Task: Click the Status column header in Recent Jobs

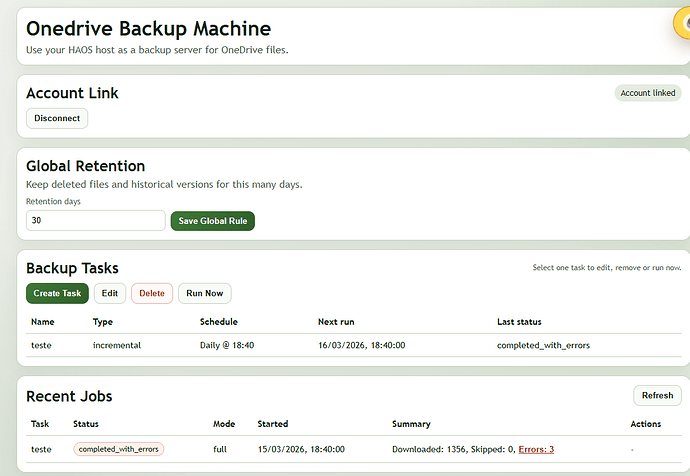Action: 86,424
